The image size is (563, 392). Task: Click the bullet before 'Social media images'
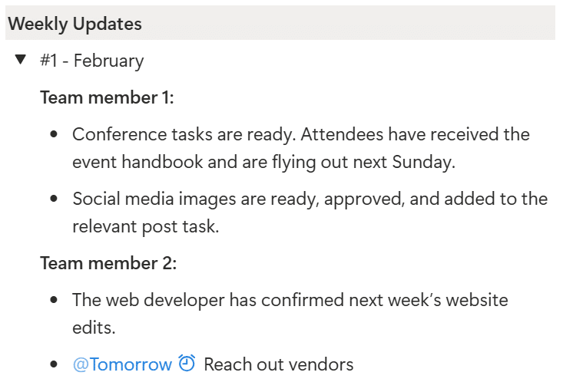(54, 199)
